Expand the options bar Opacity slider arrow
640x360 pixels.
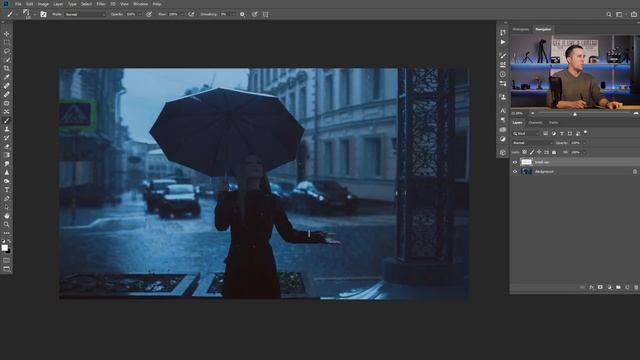(x=139, y=14)
